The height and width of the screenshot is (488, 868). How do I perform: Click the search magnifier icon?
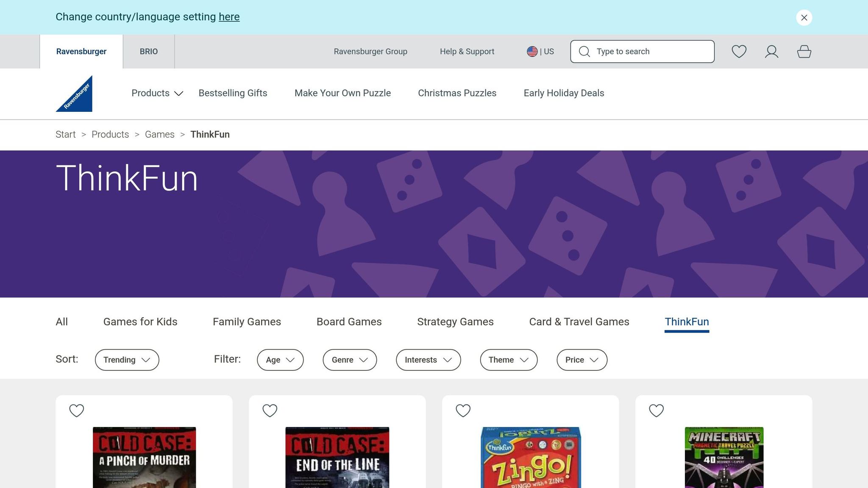click(x=584, y=52)
